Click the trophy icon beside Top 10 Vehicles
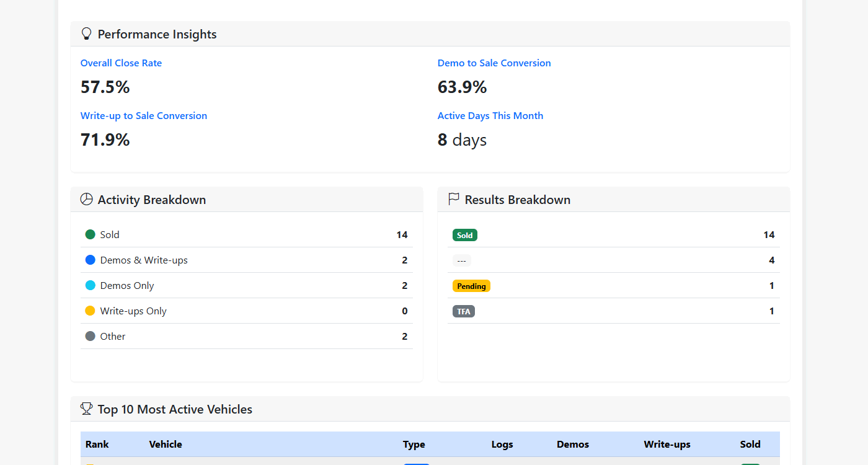Screen dimensions: 868x465 tap(87, 409)
